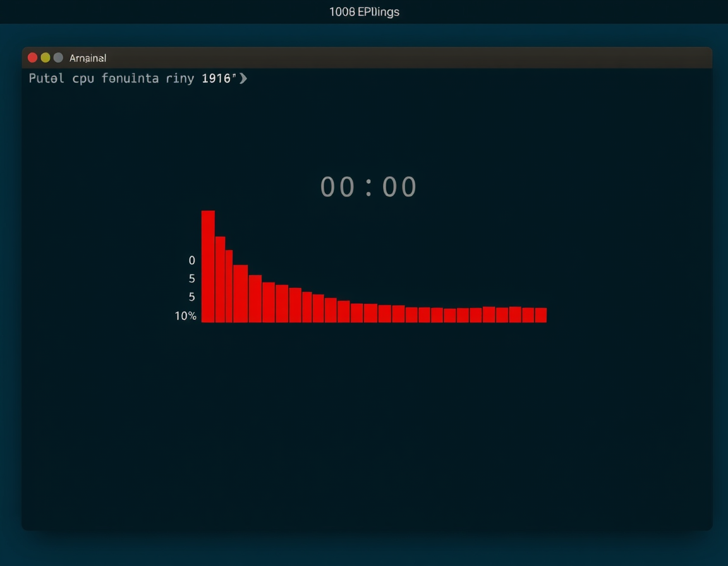Click the red close window button
This screenshot has width=728, height=566.
pyautogui.click(x=32, y=57)
